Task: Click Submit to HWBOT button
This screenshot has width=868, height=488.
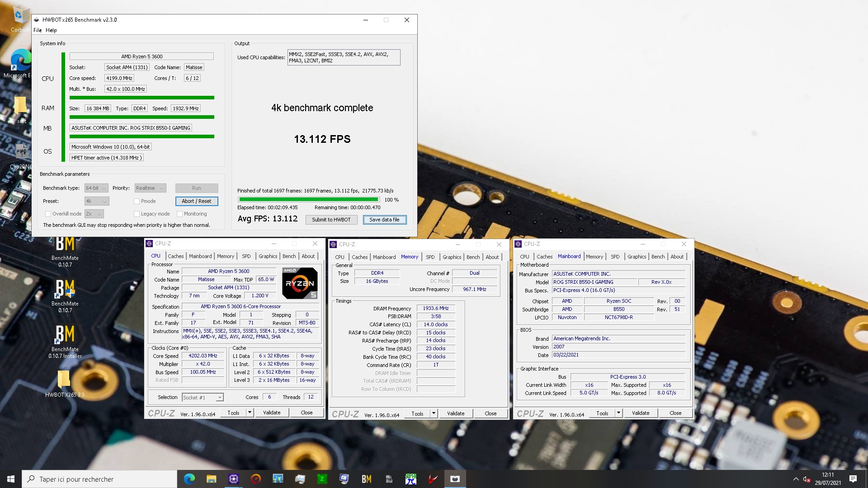Action: tap(331, 220)
